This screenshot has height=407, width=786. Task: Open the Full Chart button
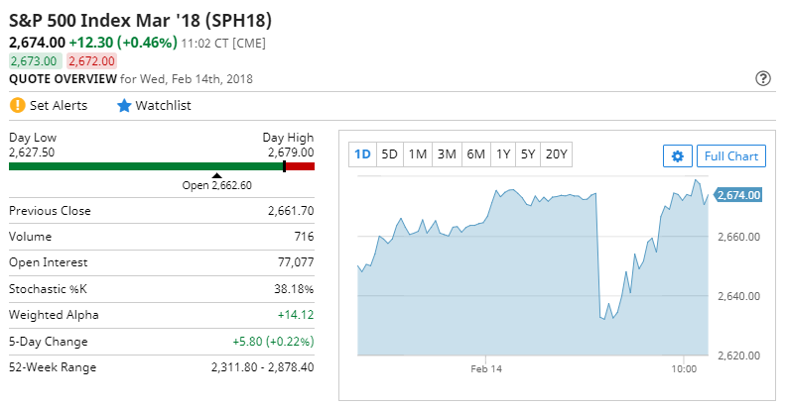(x=731, y=156)
